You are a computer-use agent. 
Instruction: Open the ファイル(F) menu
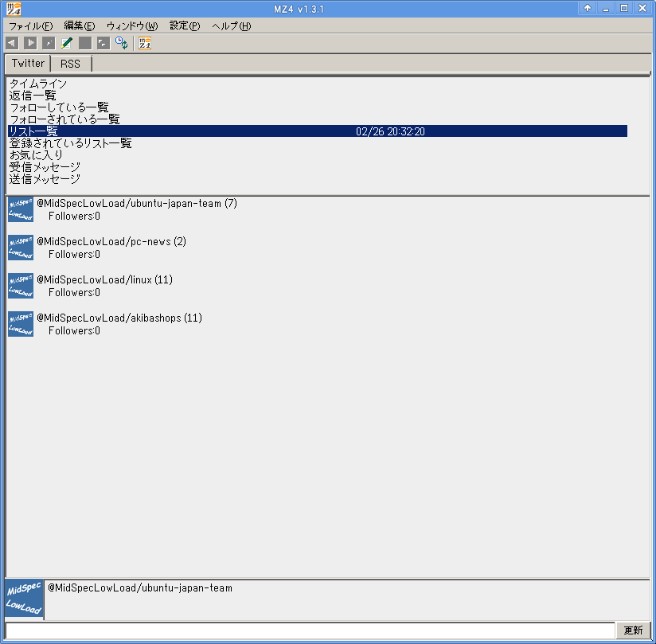pos(31,26)
